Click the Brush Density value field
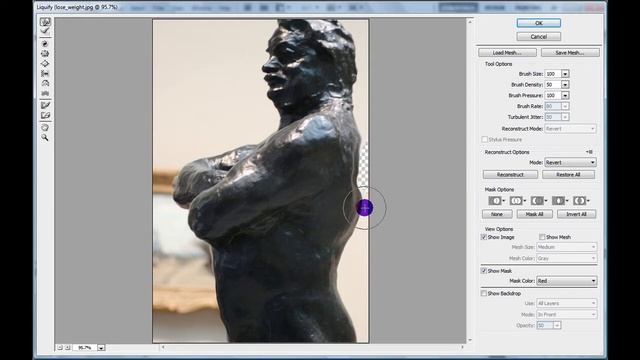 coord(553,84)
